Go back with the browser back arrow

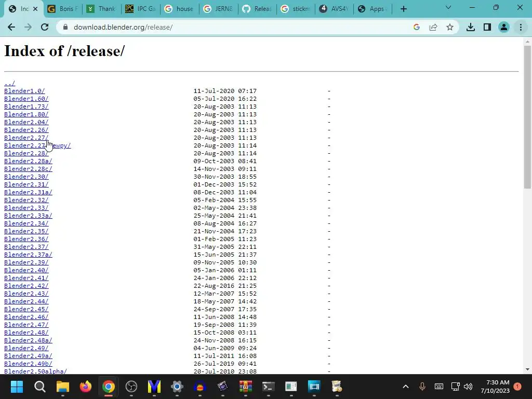click(x=11, y=27)
